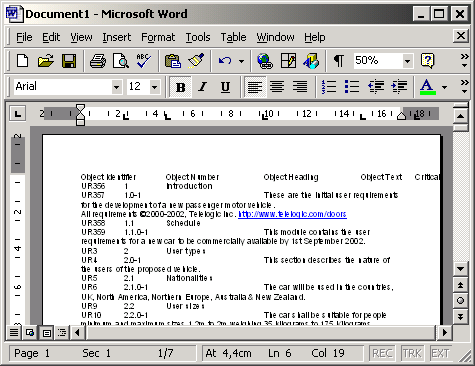Create a new blank document
The height and width of the screenshot is (366, 475).
(23, 61)
